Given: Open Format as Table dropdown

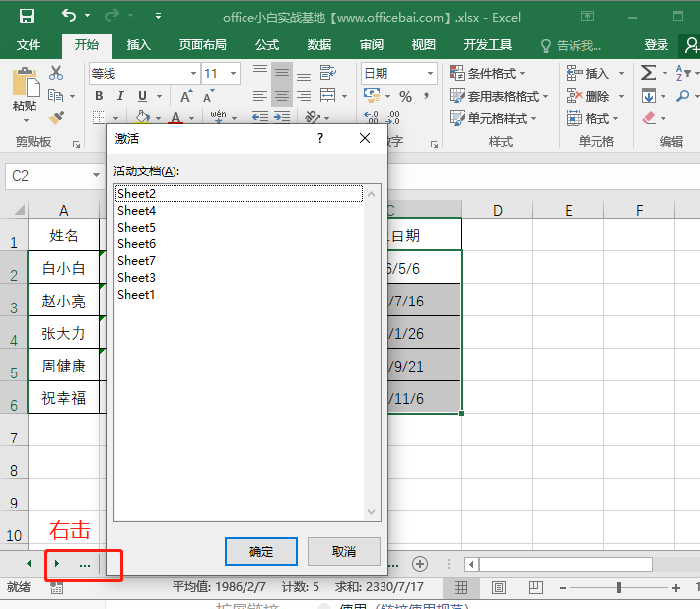Looking at the screenshot, I should [x=499, y=96].
